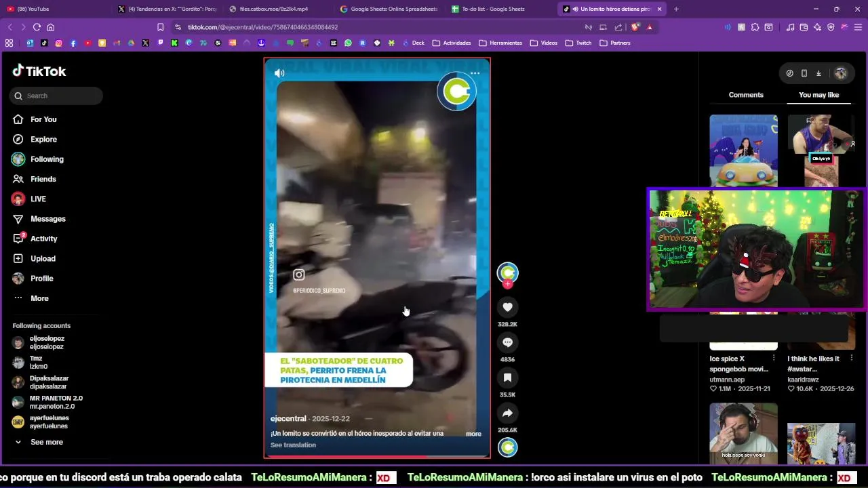Switch to the You may like tab

[818, 95]
